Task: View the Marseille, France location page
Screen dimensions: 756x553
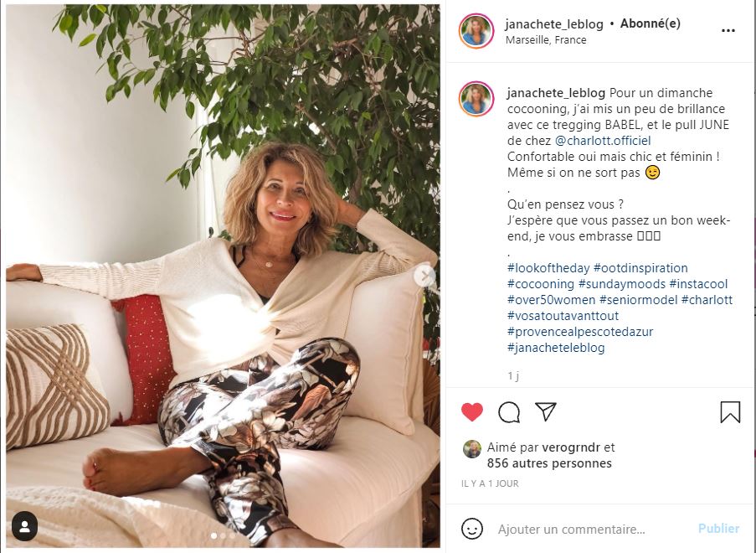Action: pos(546,40)
